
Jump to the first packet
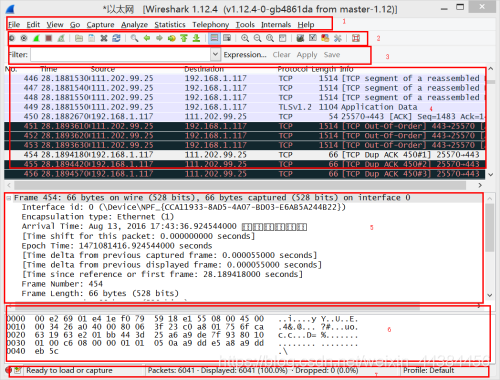(x=184, y=38)
